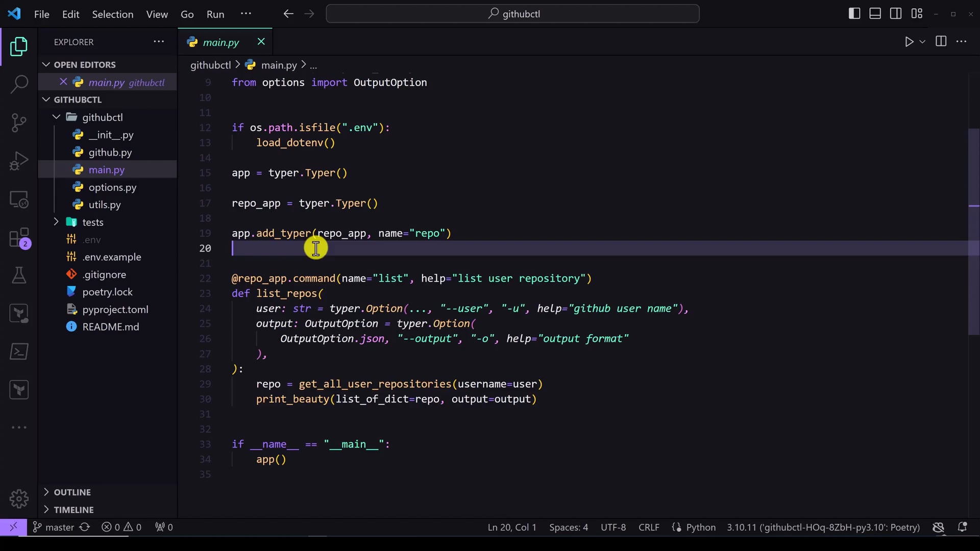The height and width of the screenshot is (551, 980).
Task: Expand the OUTLINE section
Action: coord(72,492)
